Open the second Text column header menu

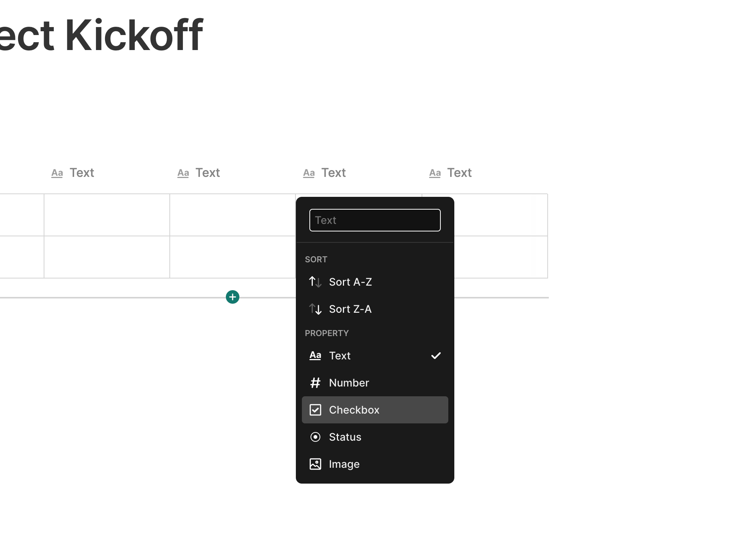pyautogui.click(x=199, y=173)
